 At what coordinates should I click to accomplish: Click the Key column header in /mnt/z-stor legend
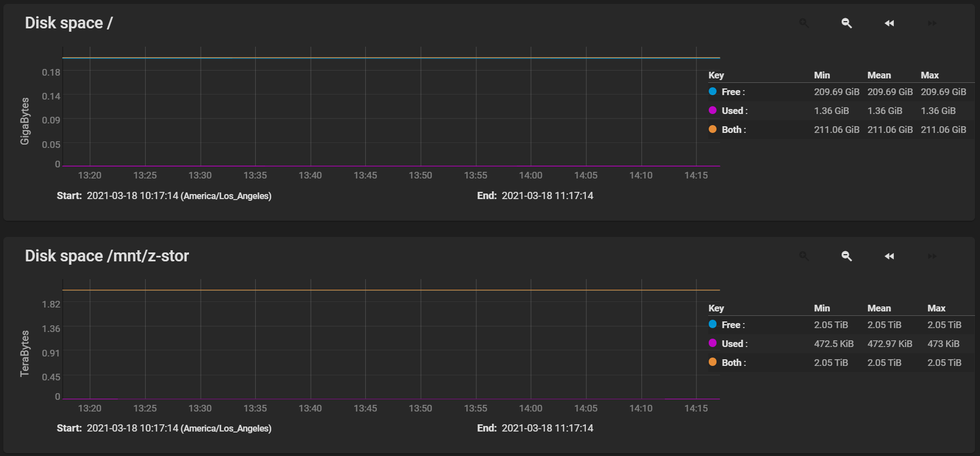tap(716, 308)
